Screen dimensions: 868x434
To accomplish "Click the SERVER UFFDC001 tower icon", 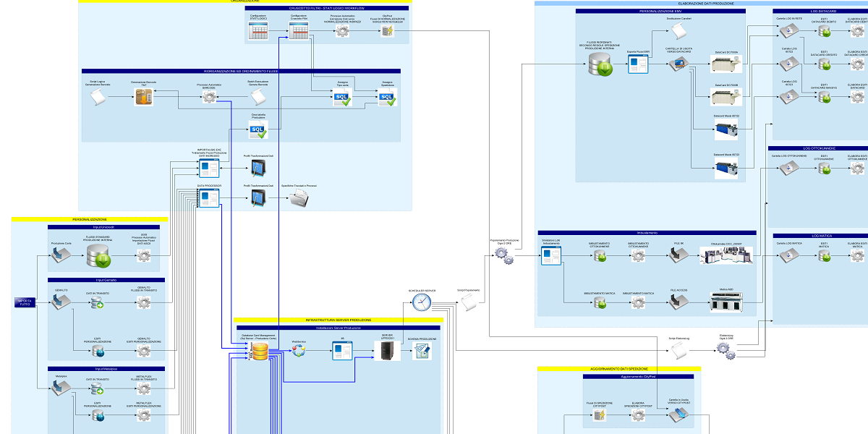I will [x=387, y=352].
